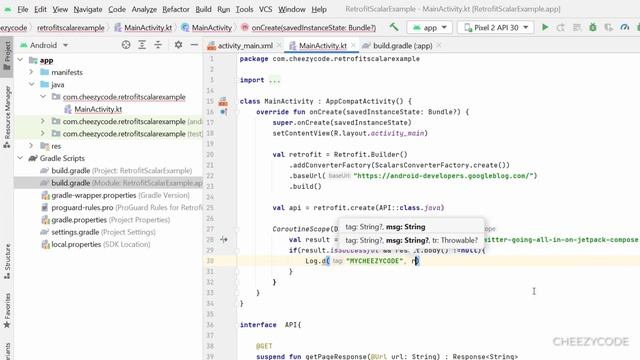Click onCreate breadcrumb in navigation bar
The height and width of the screenshot is (360, 640).
(309, 27)
